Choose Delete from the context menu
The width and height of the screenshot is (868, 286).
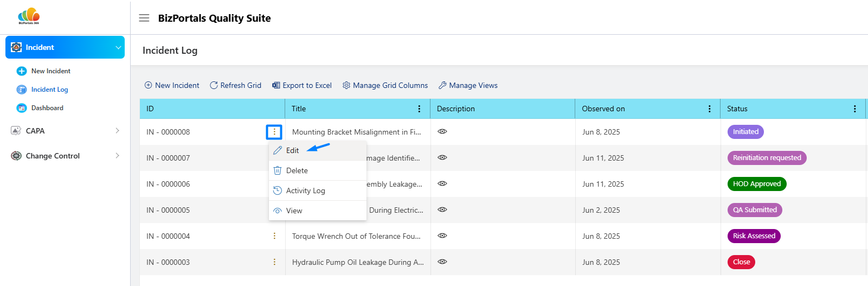click(318, 170)
